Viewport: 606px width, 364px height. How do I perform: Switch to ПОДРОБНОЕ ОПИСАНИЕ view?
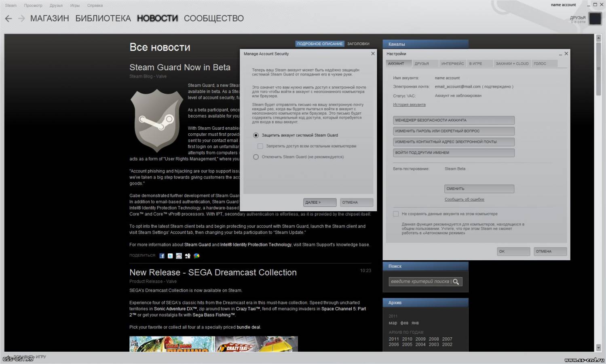pos(320,44)
